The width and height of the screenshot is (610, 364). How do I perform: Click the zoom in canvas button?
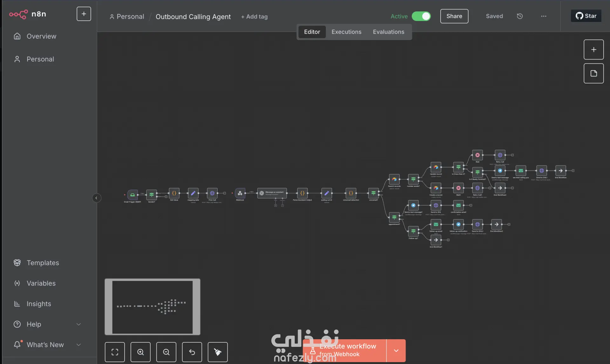tap(140, 352)
